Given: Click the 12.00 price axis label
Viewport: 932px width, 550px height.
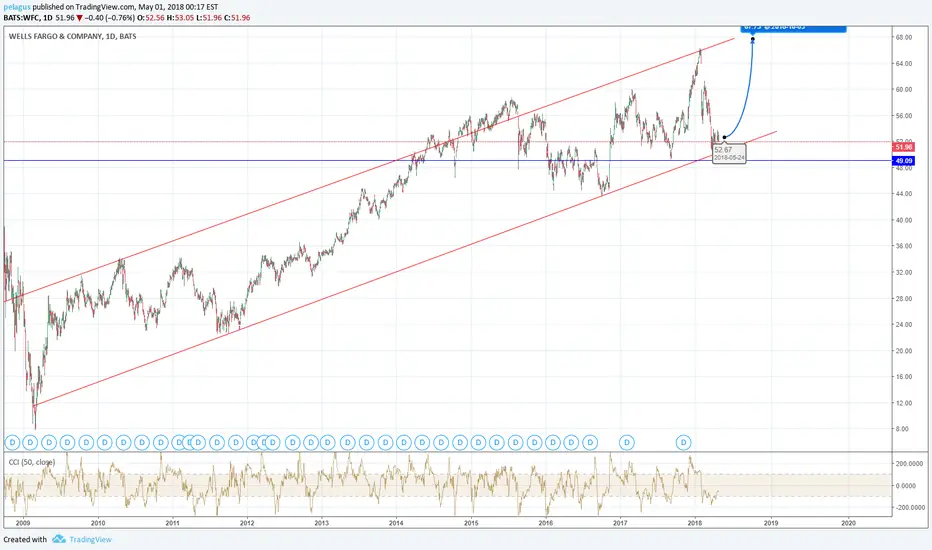Looking at the screenshot, I should tap(903, 403).
